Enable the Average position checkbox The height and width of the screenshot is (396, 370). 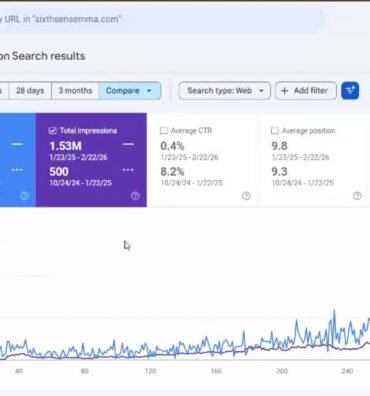point(275,131)
